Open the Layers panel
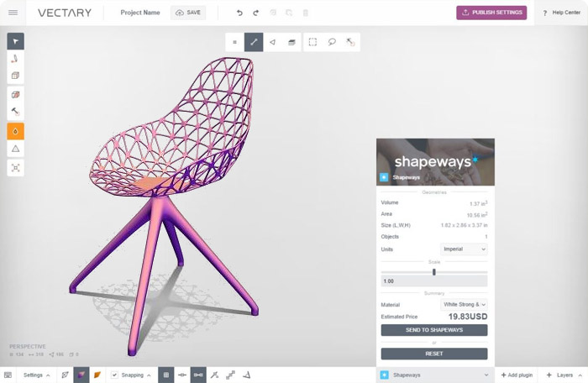 564,375
